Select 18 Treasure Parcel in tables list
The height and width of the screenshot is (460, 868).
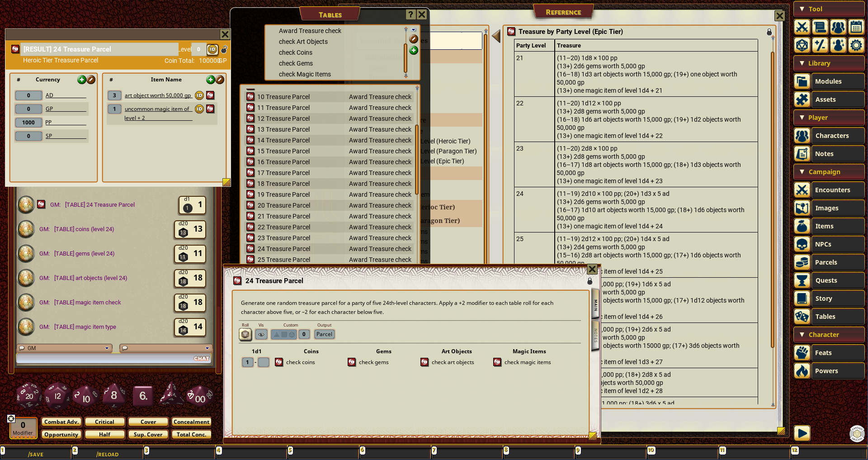point(283,184)
